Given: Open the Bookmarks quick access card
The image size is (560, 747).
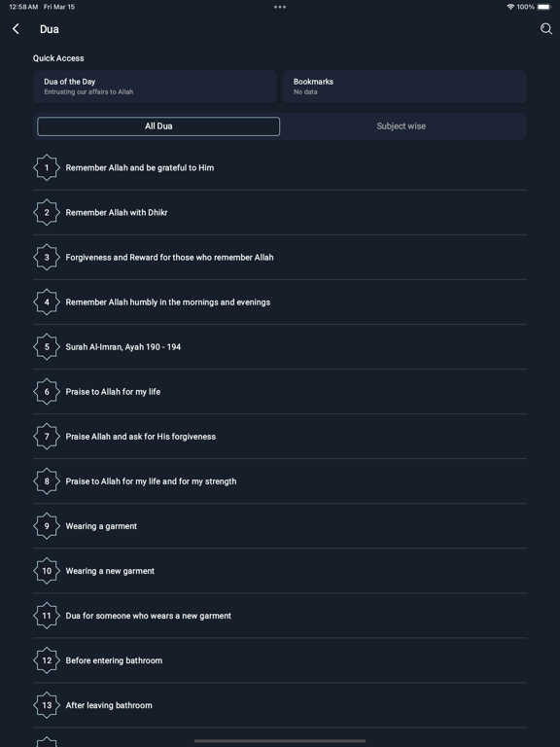Looking at the screenshot, I should click(x=404, y=87).
